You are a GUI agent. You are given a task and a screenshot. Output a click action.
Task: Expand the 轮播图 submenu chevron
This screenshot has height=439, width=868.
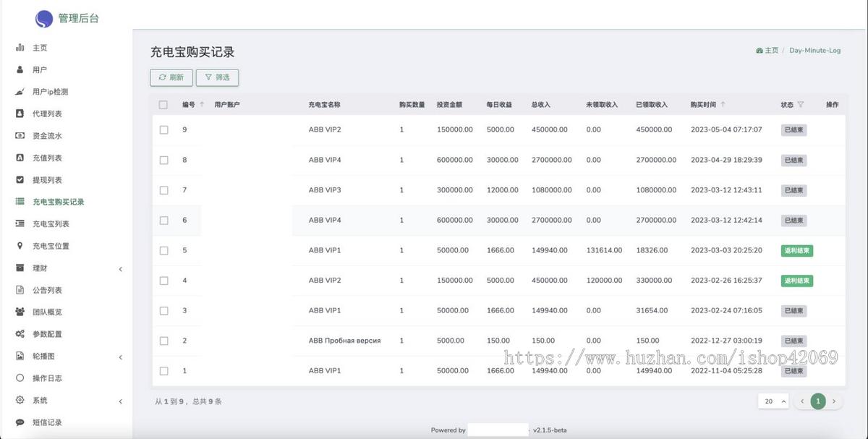(120, 357)
